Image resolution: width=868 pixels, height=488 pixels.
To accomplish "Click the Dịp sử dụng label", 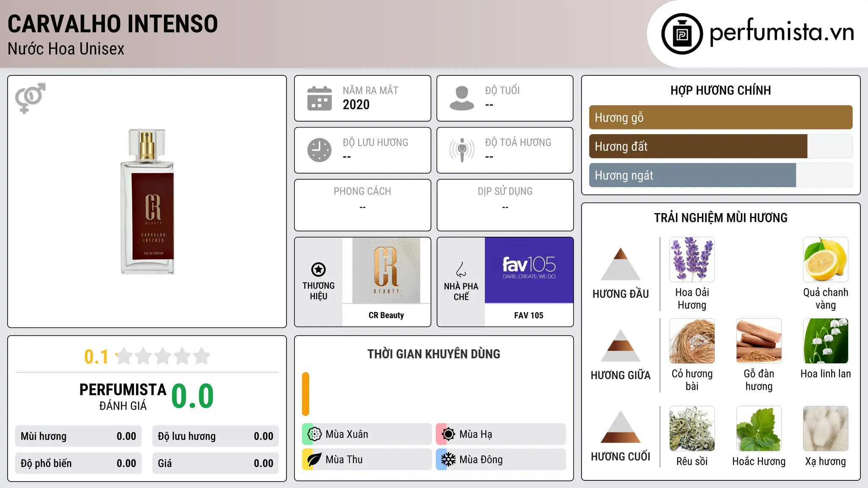I will pyautogui.click(x=505, y=191).
